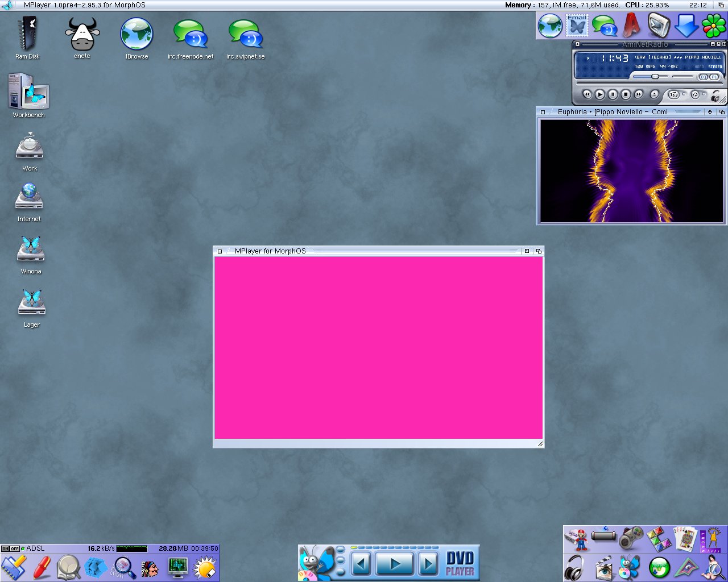The height and width of the screenshot is (582, 728).
Task: Open the irc.freenode.net chat icon
Action: click(191, 38)
